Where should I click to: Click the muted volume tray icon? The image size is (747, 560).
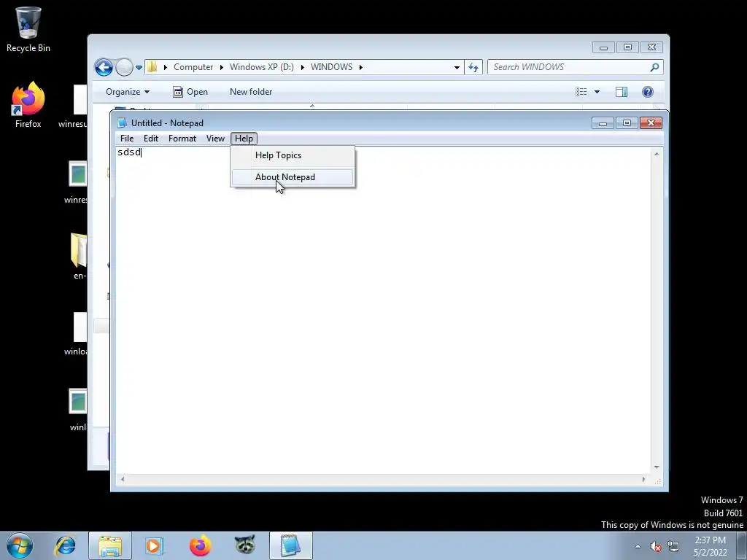656,546
